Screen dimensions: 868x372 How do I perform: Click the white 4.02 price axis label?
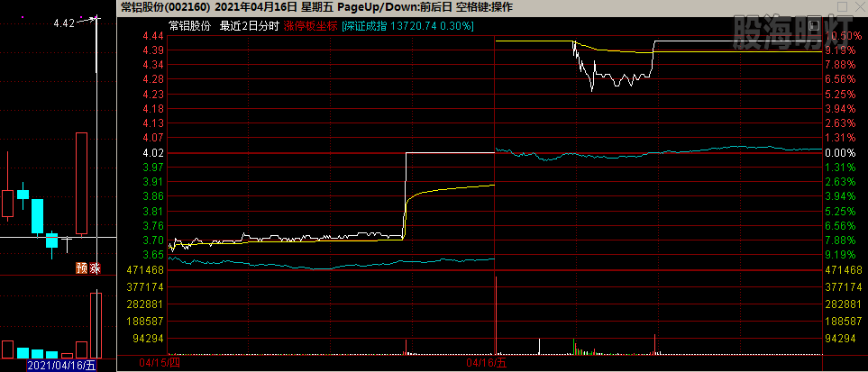152,153
